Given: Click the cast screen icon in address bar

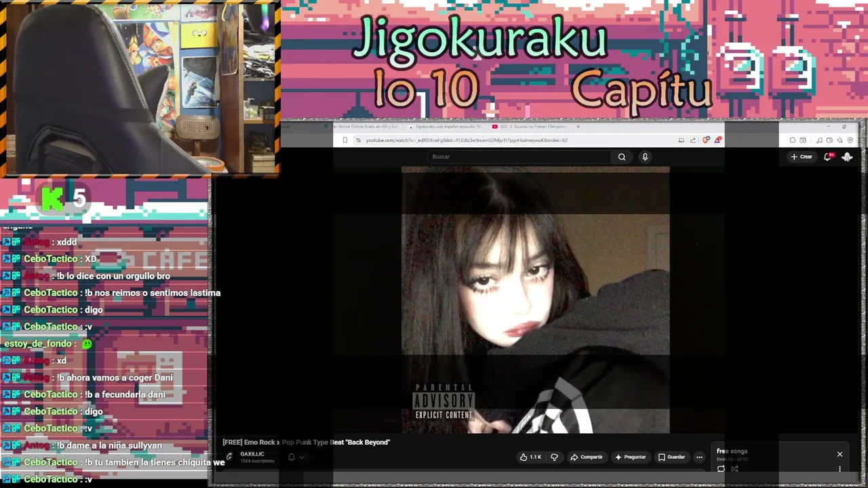Looking at the screenshot, I should [x=682, y=140].
